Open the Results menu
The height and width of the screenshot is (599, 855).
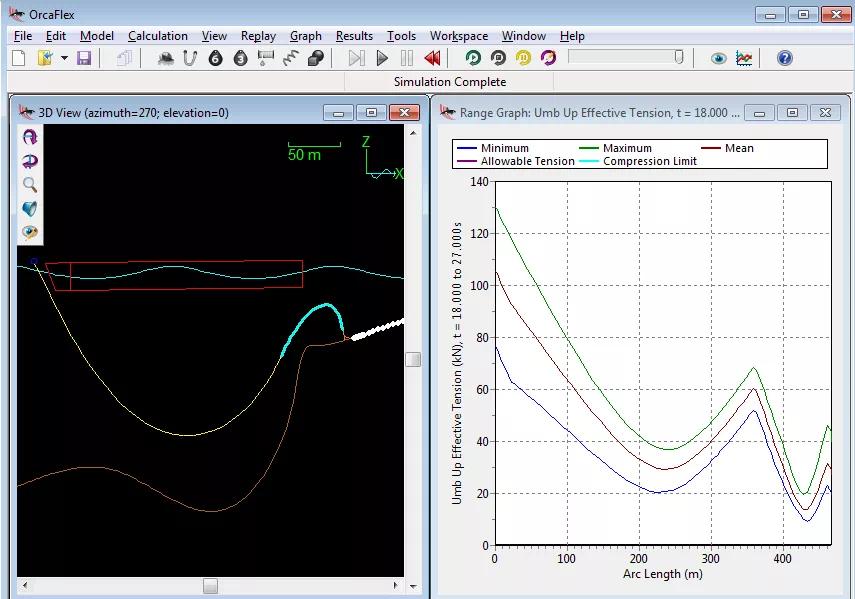(354, 36)
